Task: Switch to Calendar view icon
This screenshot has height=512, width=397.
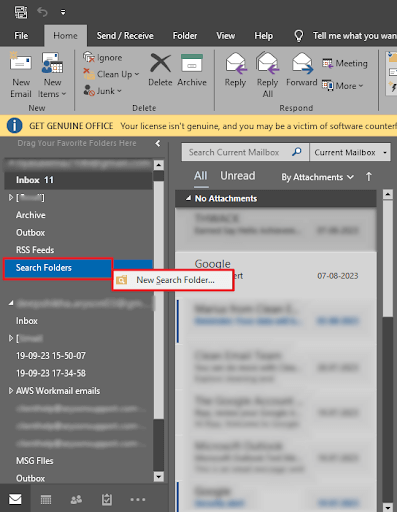Action: [46, 499]
